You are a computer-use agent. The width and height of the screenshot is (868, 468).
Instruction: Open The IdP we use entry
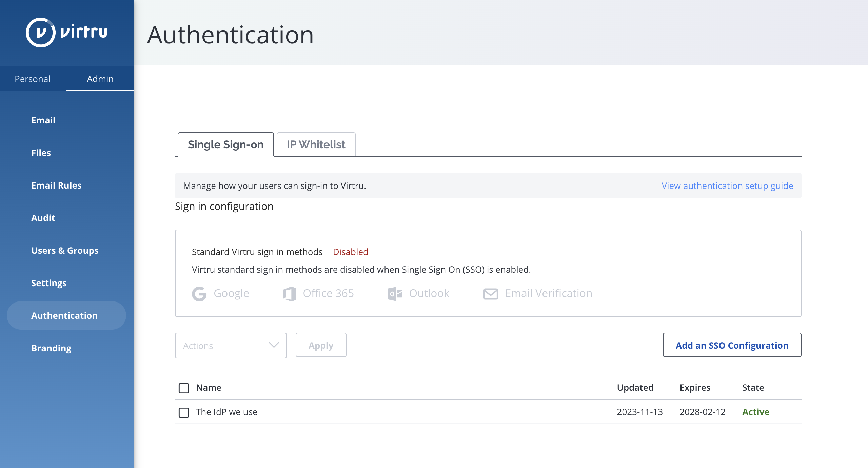click(226, 412)
